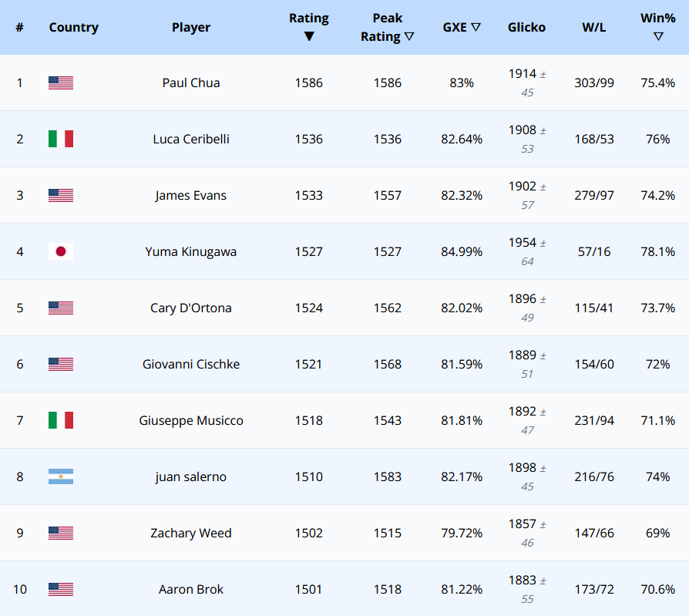Click the US flag for Giovanni Cischke
The image size is (689, 616).
click(61, 364)
